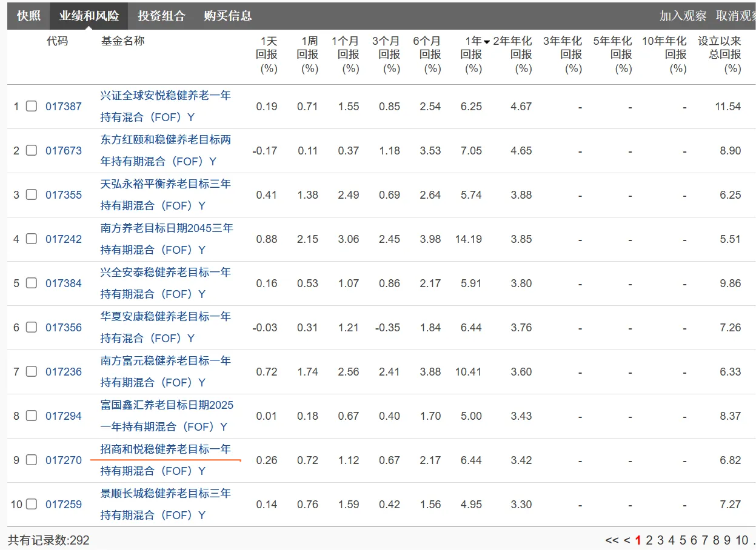Go to page 7 of results
Screen dimensions: 756x550
point(704,540)
